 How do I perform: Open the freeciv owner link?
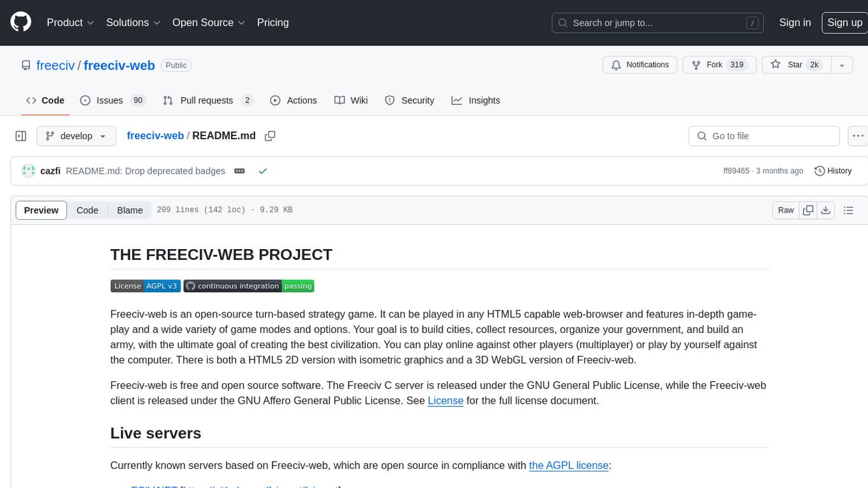[x=56, y=65]
